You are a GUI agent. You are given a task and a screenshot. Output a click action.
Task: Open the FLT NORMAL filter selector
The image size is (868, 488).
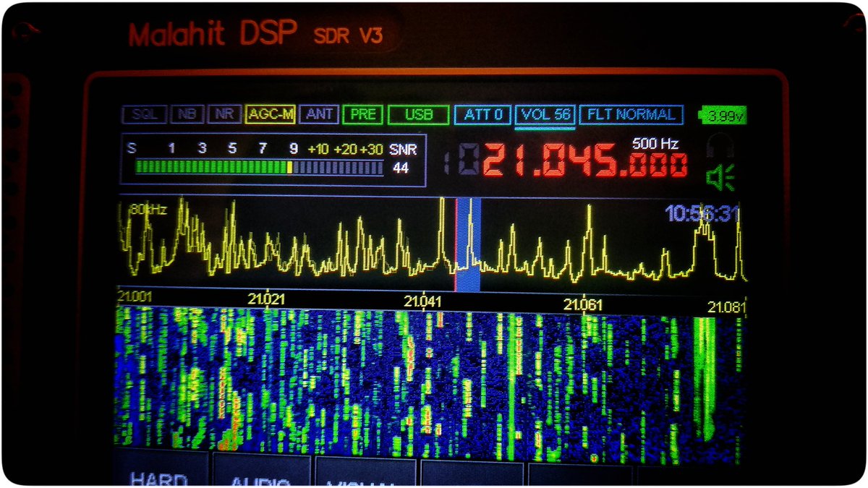point(631,114)
